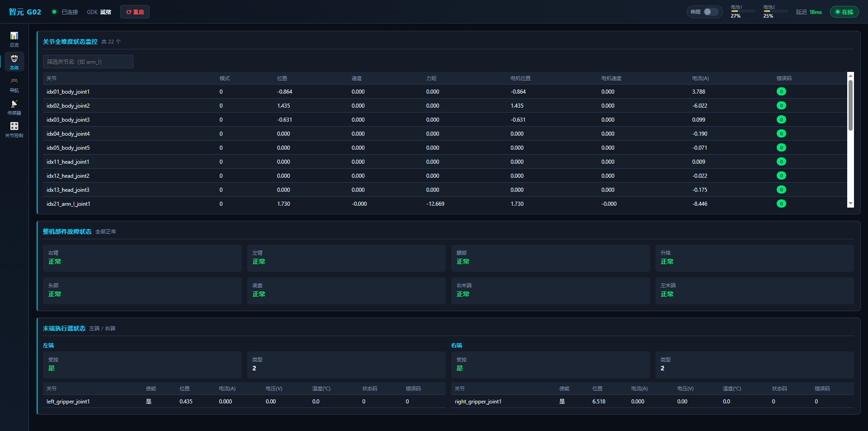This screenshot has width=868, height=431.
Task: Click error code badge for idx12_head_joint2
Action: click(x=781, y=175)
